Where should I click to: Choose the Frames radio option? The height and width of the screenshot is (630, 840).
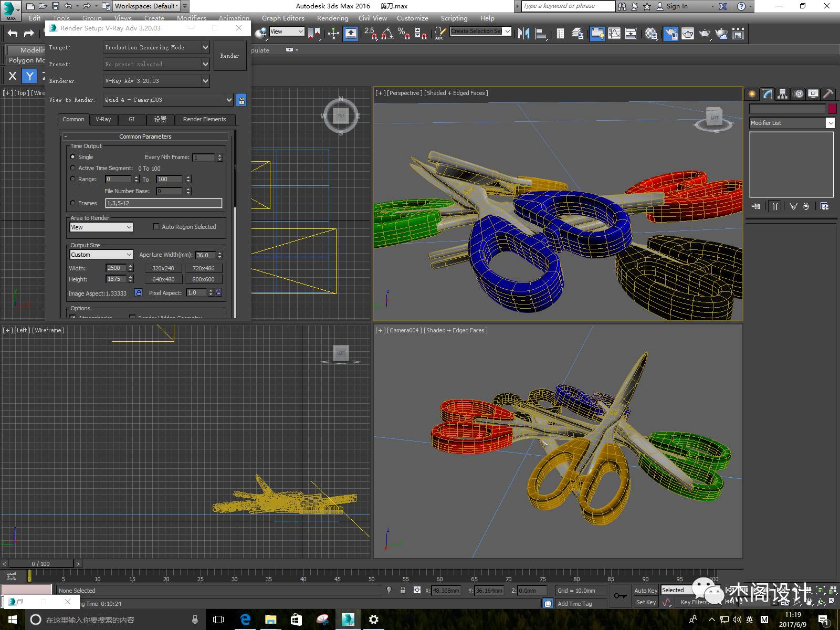pyautogui.click(x=73, y=203)
